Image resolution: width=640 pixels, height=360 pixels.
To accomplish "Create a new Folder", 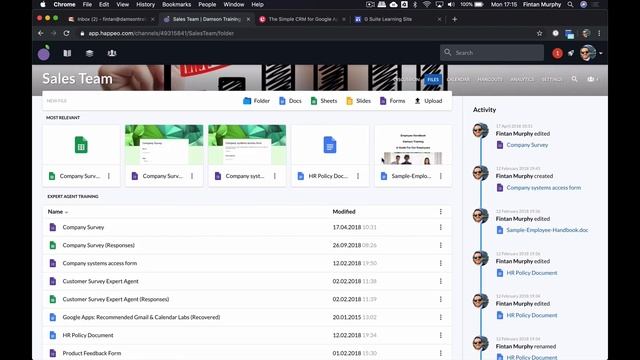I will click(x=256, y=101).
